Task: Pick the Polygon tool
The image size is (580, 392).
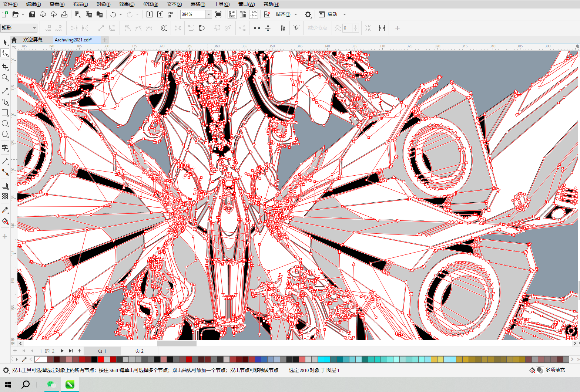Action: [5, 134]
